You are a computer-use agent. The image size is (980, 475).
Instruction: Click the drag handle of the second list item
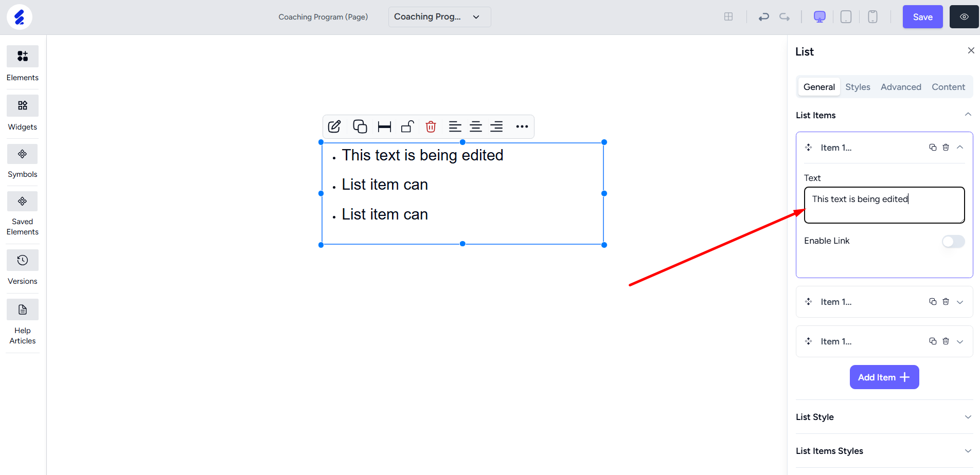point(809,302)
